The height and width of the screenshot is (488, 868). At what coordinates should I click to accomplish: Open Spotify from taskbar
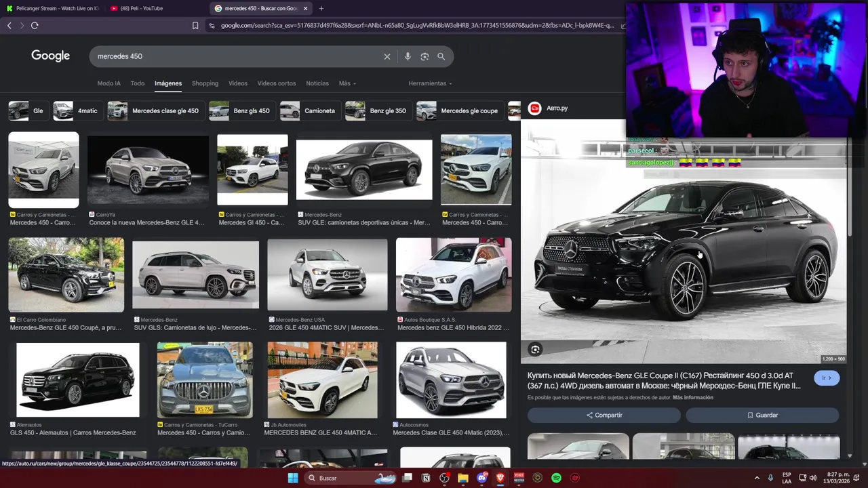(x=556, y=478)
